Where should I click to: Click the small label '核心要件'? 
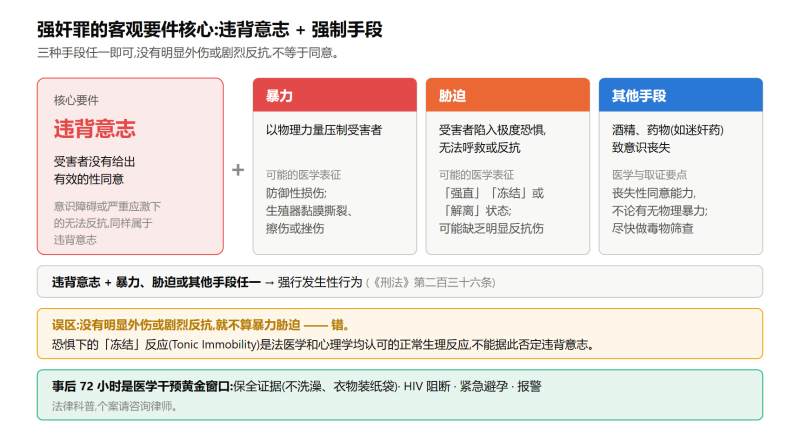(x=76, y=100)
